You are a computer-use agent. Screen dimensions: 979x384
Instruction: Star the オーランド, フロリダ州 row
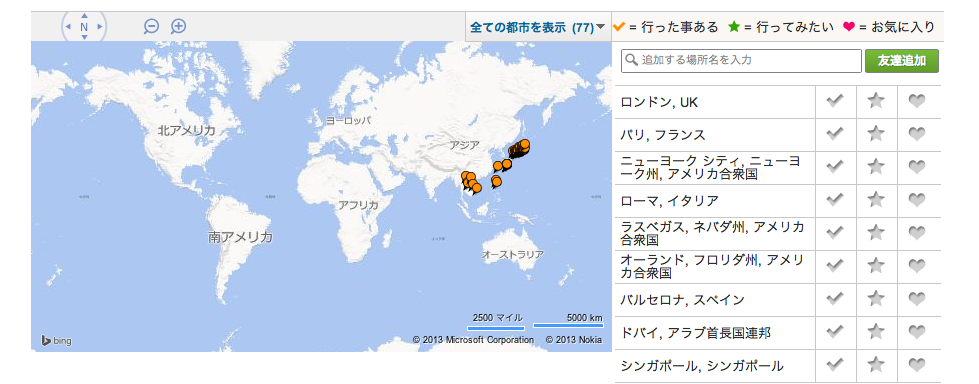tap(876, 266)
